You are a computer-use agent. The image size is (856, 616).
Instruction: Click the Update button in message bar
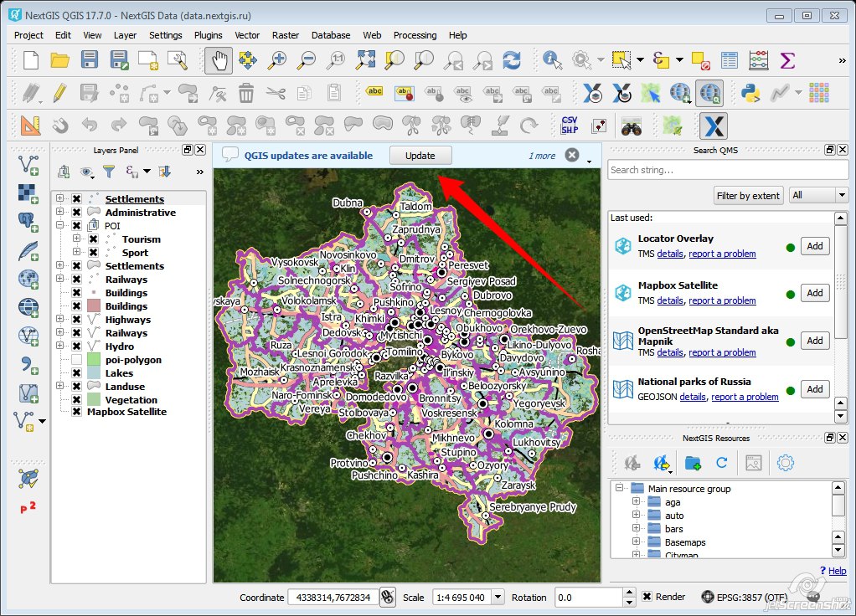420,156
